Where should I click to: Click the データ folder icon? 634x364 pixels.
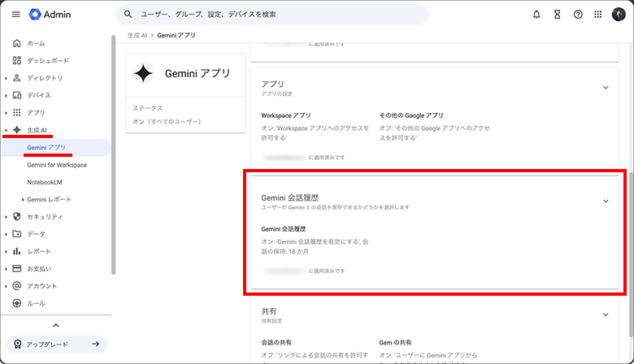click(16, 234)
